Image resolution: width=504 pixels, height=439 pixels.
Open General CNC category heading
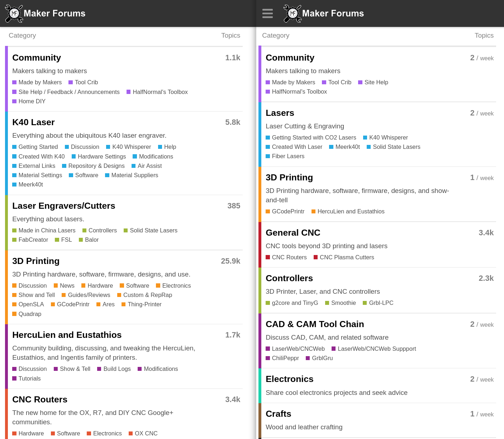pos(293,233)
